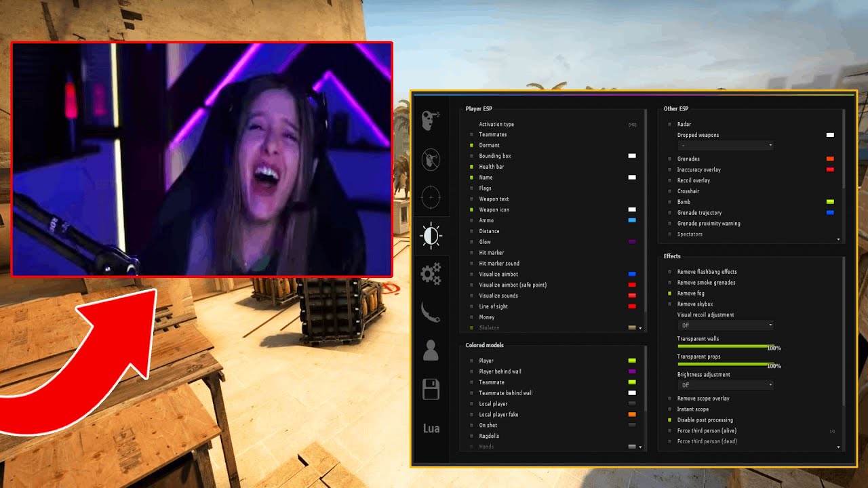Open the Legit tab with crosshair icon
Viewport: 868px width, 488px height.
click(431, 197)
